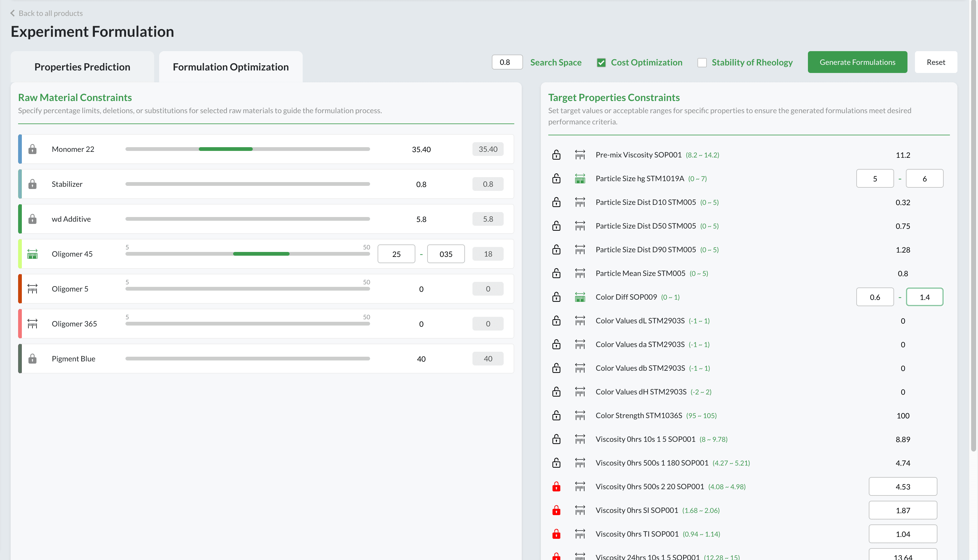The image size is (978, 560).
Task: Click the Search Space value input field
Action: click(x=507, y=62)
